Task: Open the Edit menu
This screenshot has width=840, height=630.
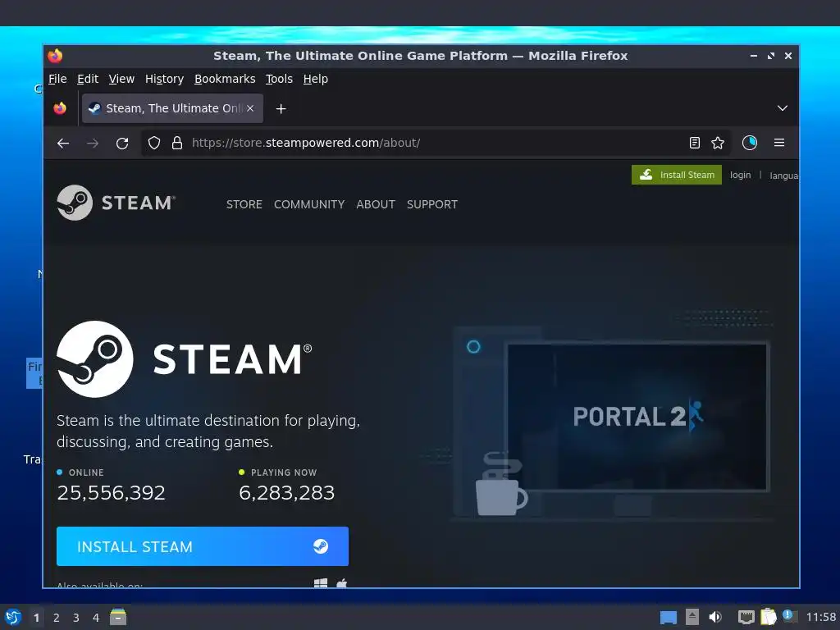Action: pos(87,79)
